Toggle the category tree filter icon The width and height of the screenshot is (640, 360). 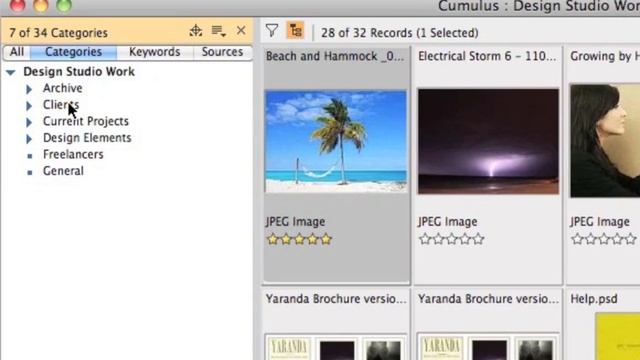pyautogui.click(x=296, y=31)
